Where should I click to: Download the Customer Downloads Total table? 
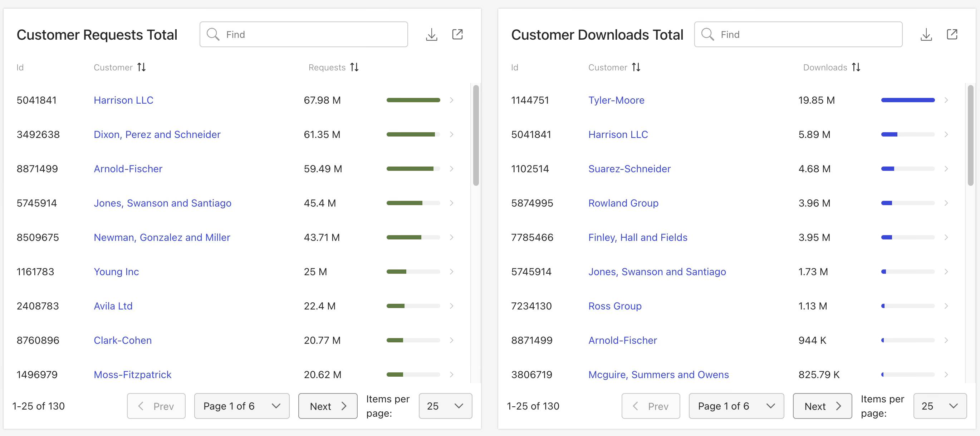tap(926, 35)
